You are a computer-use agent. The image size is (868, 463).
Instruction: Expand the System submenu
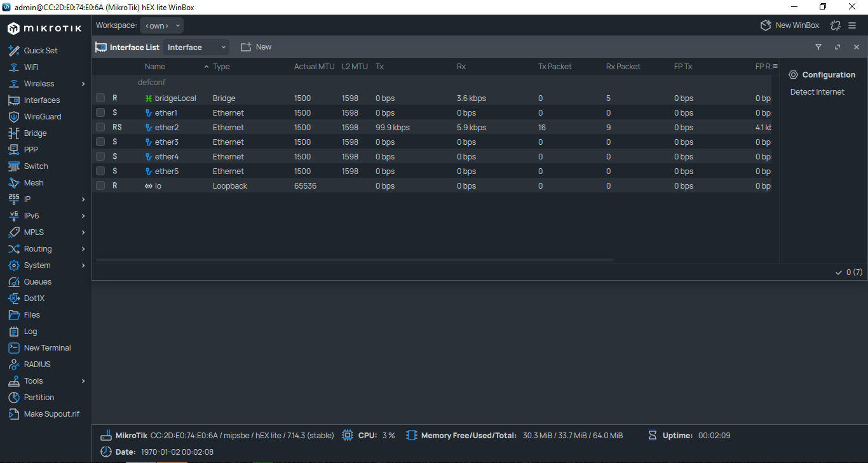[x=83, y=265]
